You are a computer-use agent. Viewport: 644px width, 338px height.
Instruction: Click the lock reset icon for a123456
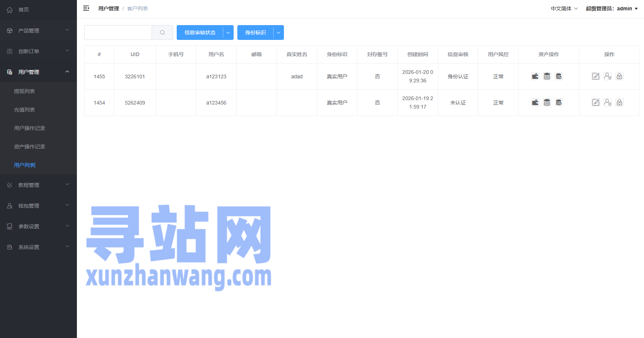pos(619,103)
